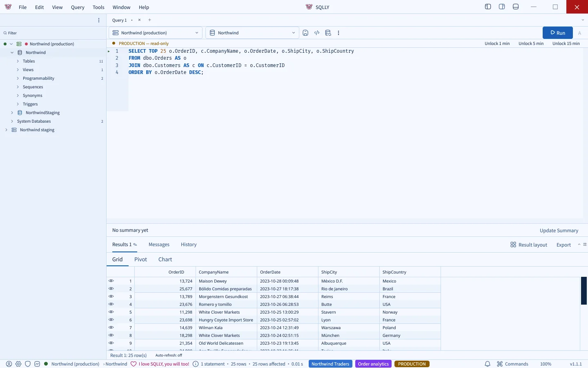
Task: Expand the Views folder
Action: tap(18, 70)
